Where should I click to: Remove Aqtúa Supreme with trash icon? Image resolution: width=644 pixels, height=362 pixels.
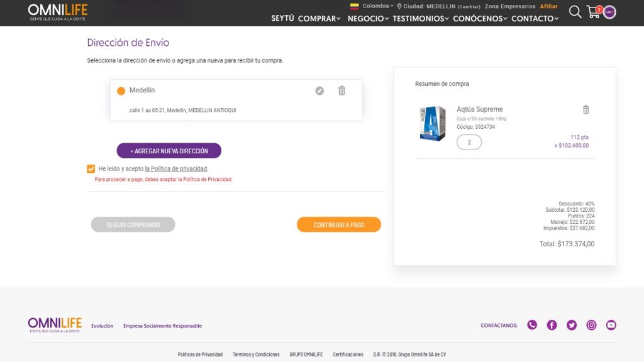586,109
